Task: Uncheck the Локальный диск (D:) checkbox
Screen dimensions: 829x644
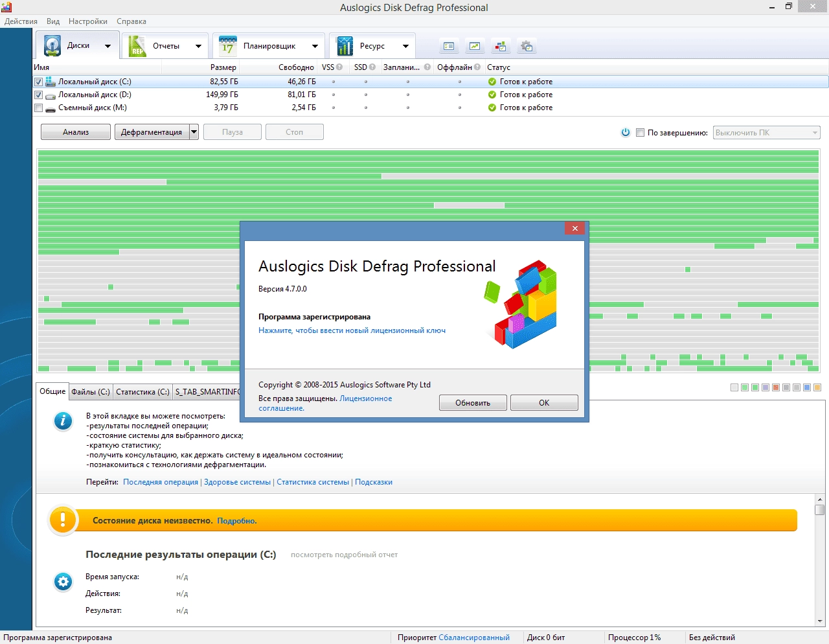Action: click(38, 95)
